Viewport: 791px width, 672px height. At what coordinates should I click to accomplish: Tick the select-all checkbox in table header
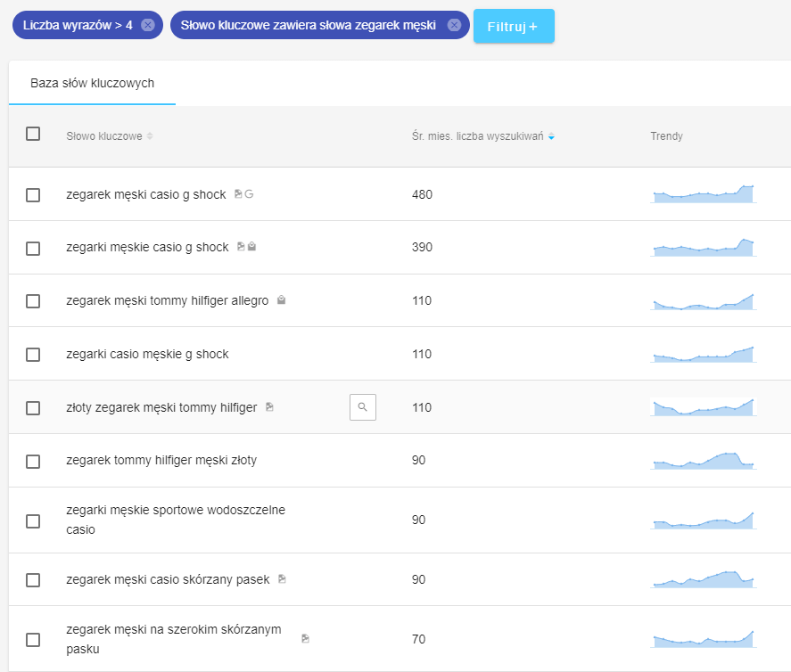pos(33,135)
